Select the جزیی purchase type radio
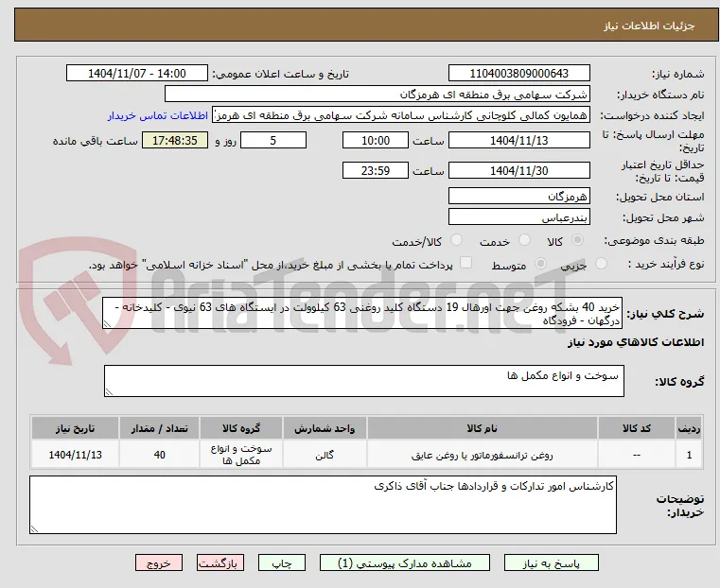Image resolution: width=720 pixels, height=588 pixels. (601, 263)
